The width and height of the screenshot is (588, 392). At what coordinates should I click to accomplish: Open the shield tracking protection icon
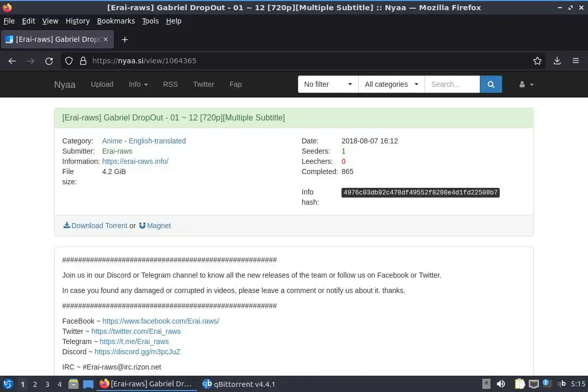coord(68,61)
